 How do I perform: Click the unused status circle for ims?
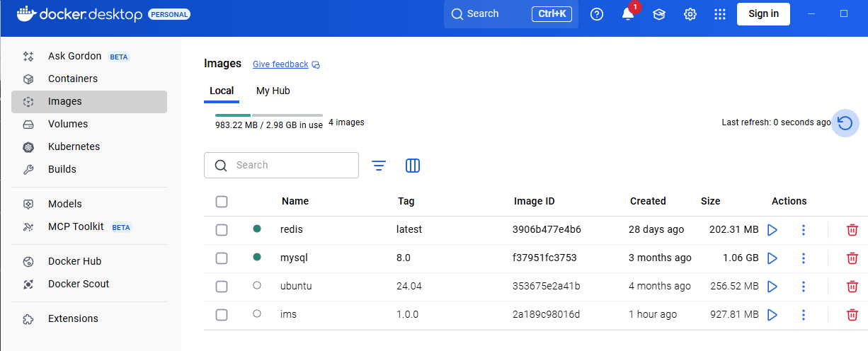pyautogui.click(x=257, y=313)
